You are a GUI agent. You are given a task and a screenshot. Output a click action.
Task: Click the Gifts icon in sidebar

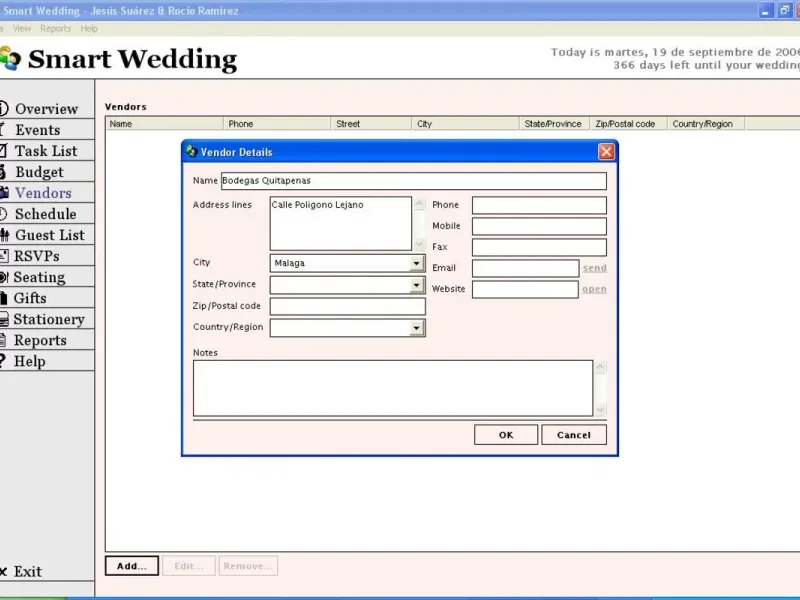pos(3,298)
